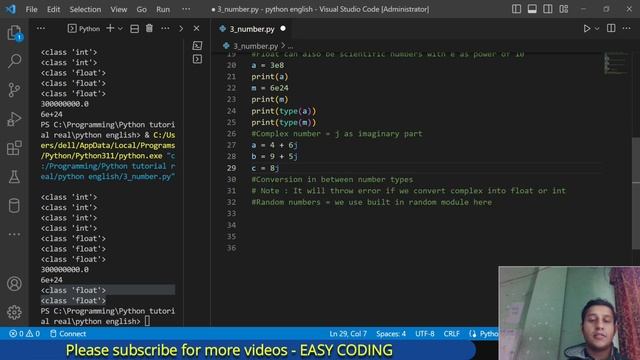Change line endings via CRLF
Screen dimensions: 640x360
(x=451, y=333)
